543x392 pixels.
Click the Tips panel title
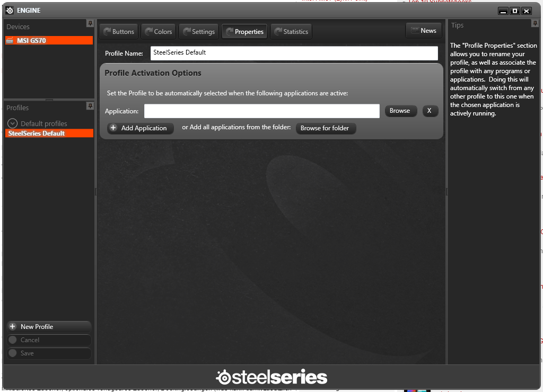(x=457, y=25)
